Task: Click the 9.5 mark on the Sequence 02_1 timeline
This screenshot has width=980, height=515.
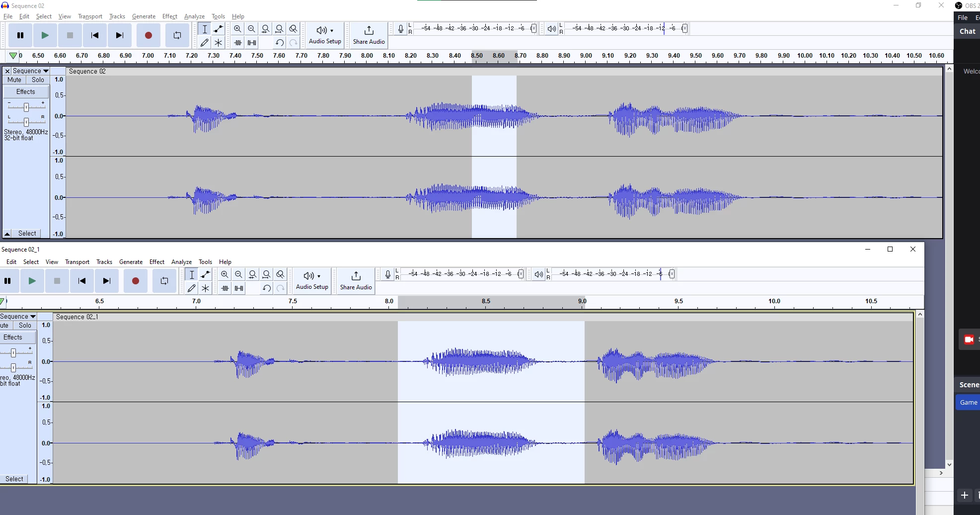Action: (678, 301)
